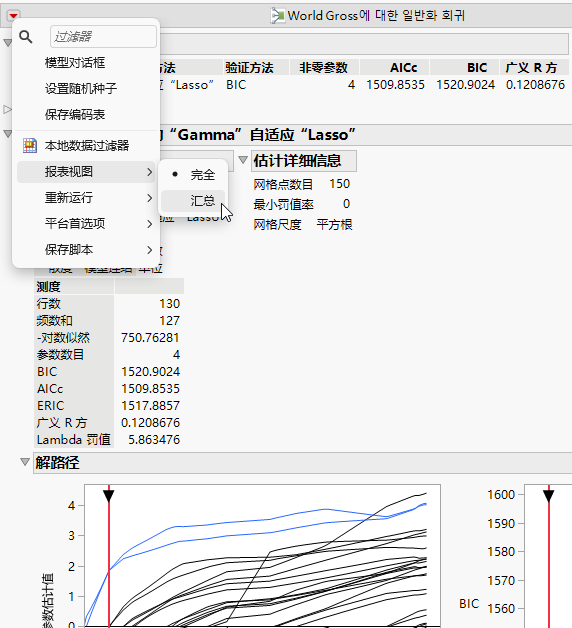Click the 网格尺度 value 平方根
Image resolution: width=572 pixels, height=628 pixels.
coord(334,224)
